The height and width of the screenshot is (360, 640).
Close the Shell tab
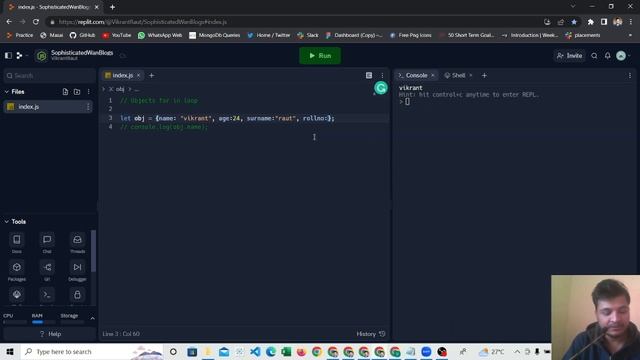point(471,76)
